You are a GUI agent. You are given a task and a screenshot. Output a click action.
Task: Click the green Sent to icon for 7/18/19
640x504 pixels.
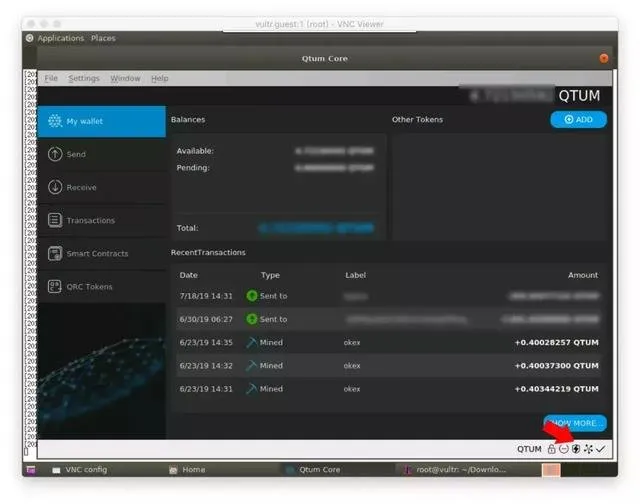pyautogui.click(x=252, y=295)
